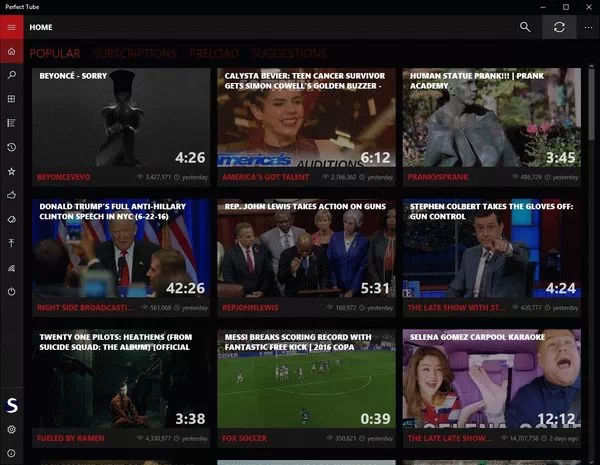The height and width of the screenshot is (465, 600).
Task: Click the search magnifier in top bar
Action: tap(525, 27)
